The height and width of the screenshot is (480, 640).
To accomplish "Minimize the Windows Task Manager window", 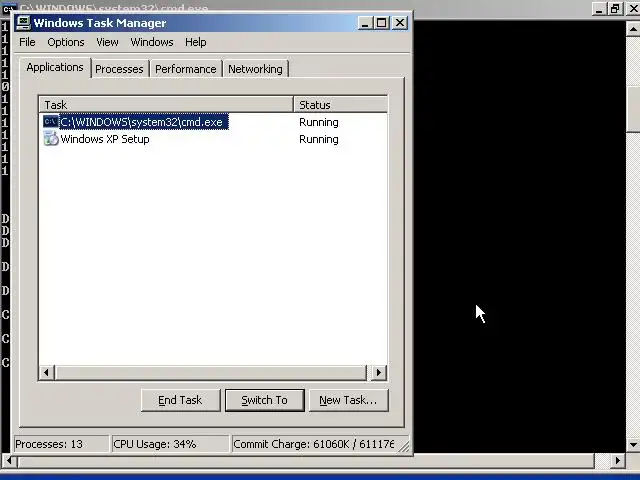I will [365, 23].
